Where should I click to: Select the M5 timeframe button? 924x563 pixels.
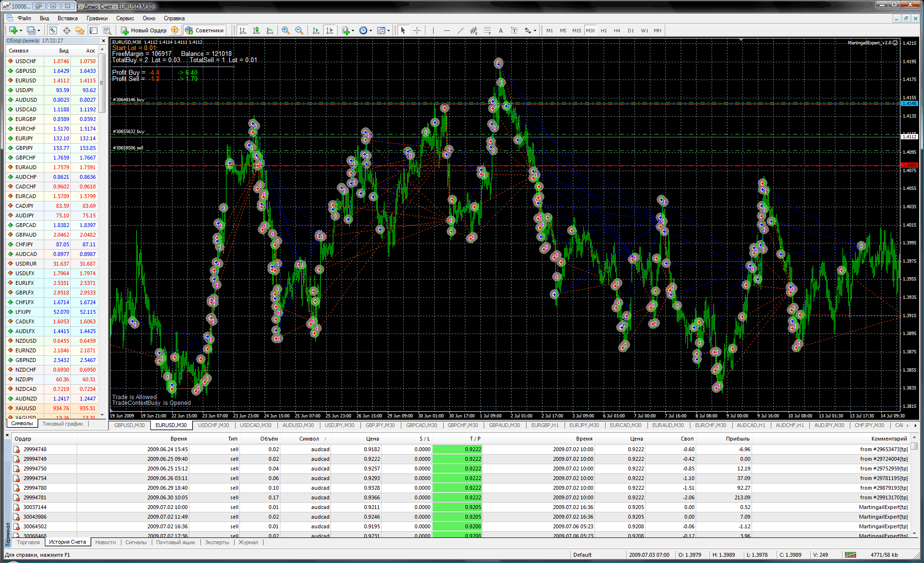[563, 30]
